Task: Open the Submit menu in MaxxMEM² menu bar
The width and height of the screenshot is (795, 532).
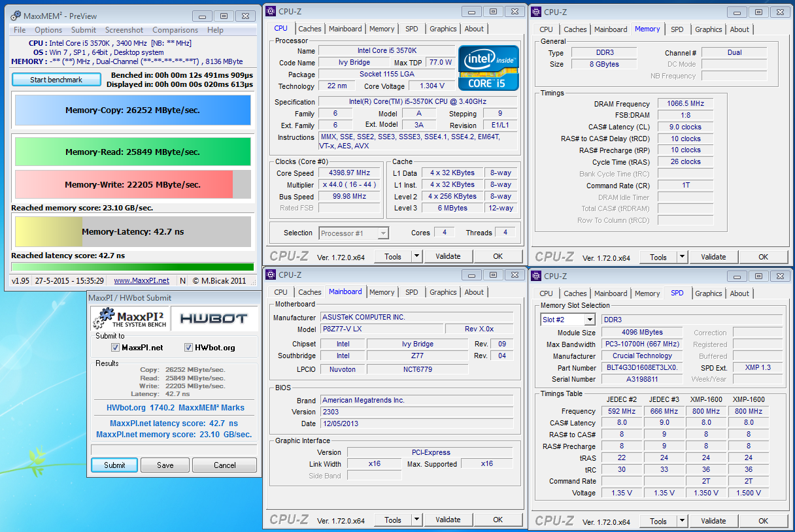Action: [x=84, y=30]
